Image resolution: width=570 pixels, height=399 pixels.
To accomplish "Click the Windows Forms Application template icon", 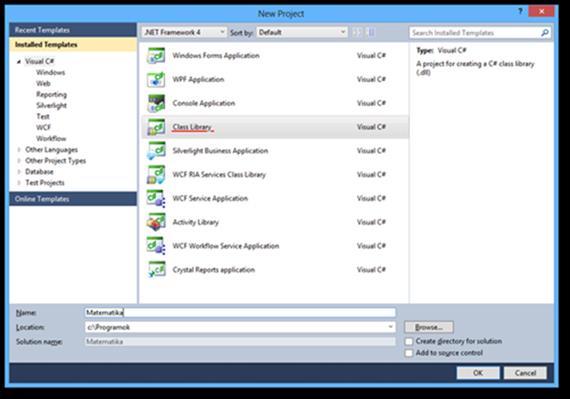I will click(x=156, y=56).
